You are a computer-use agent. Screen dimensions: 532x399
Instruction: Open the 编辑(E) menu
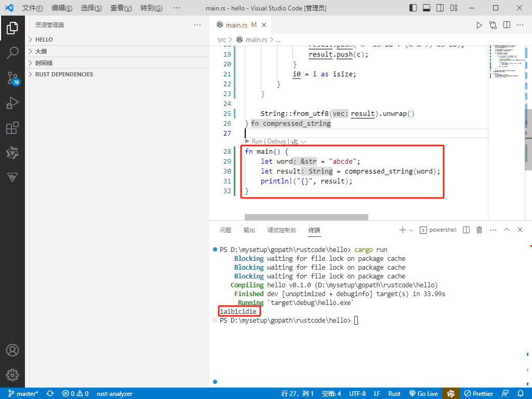[x=62, y=8]
